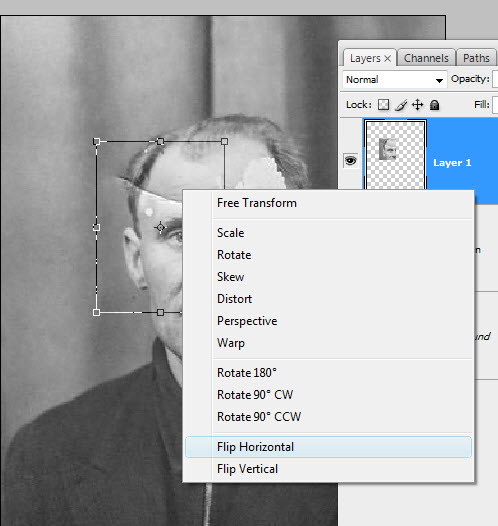Image resolution: width=498 pixels, height=526 pixels.
Task: Close the Layers tab with its x
Action: coord(387,59)
